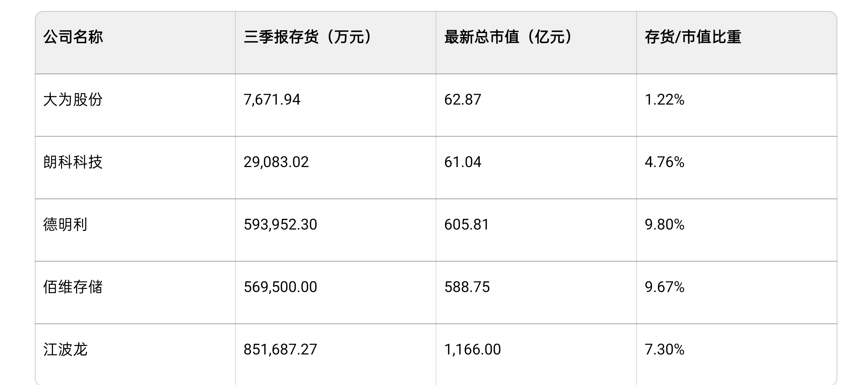Click the market cap value 605.81
This screenshot has height=385, width=868.
coord(467,225)
